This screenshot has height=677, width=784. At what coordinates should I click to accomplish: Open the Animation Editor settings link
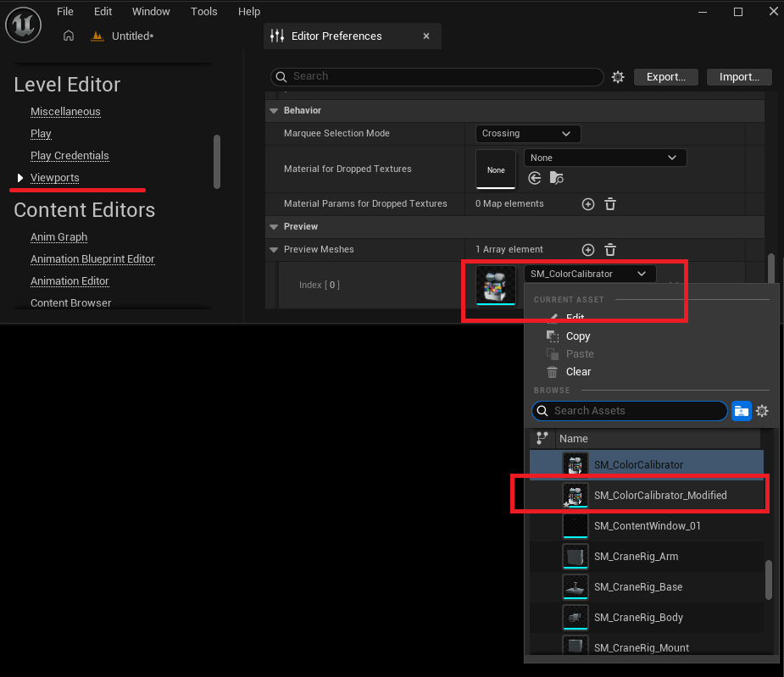click(x=70, y=281)
